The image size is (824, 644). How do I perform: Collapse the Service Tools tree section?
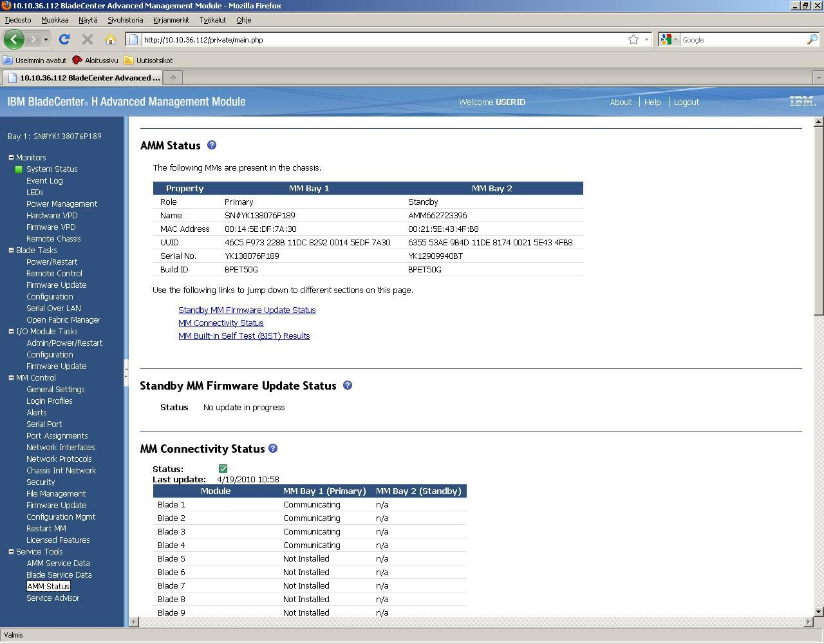pyautogui.click(x=11, y=551)
